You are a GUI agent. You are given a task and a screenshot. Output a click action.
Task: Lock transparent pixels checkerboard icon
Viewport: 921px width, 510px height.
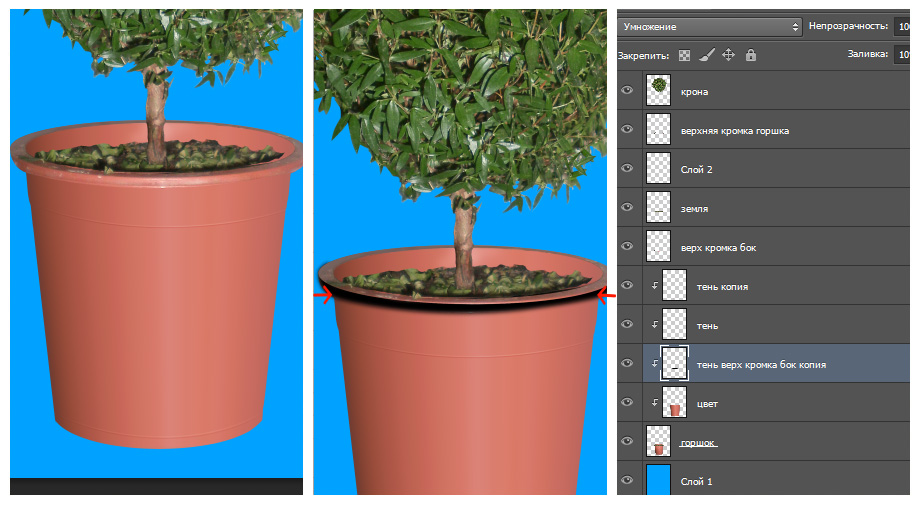click(684, 55)
